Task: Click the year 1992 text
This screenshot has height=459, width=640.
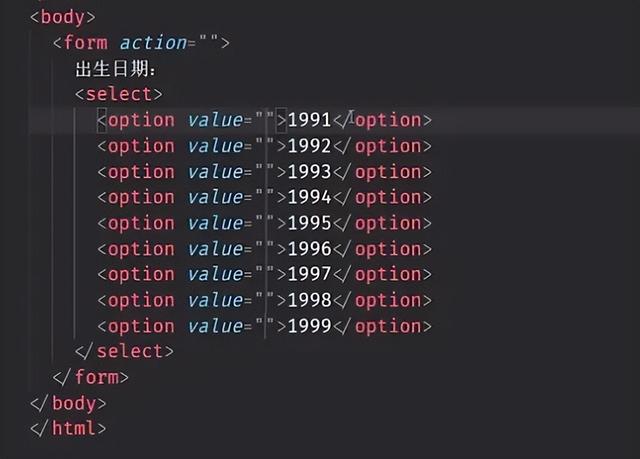Action: point(309,146)
